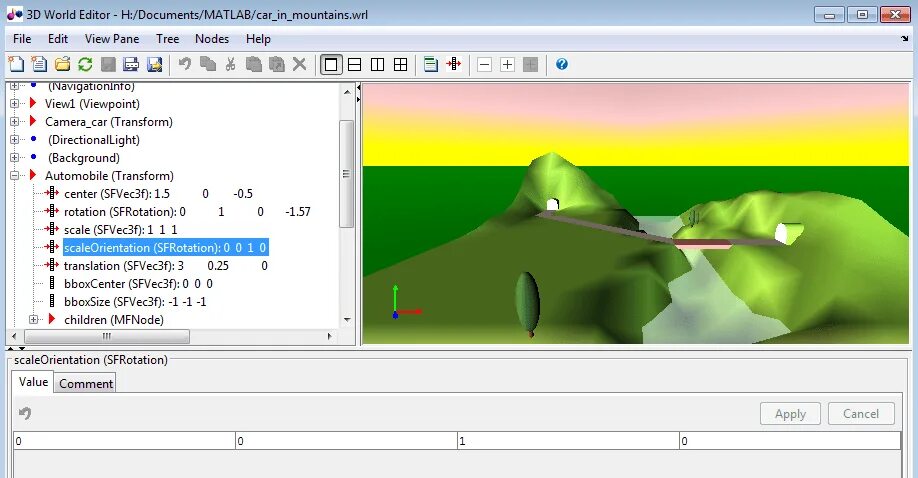Click the tree pane vertical scrollbar thumb
Viewport: 918px width, 478px height.
pos(347,174)
